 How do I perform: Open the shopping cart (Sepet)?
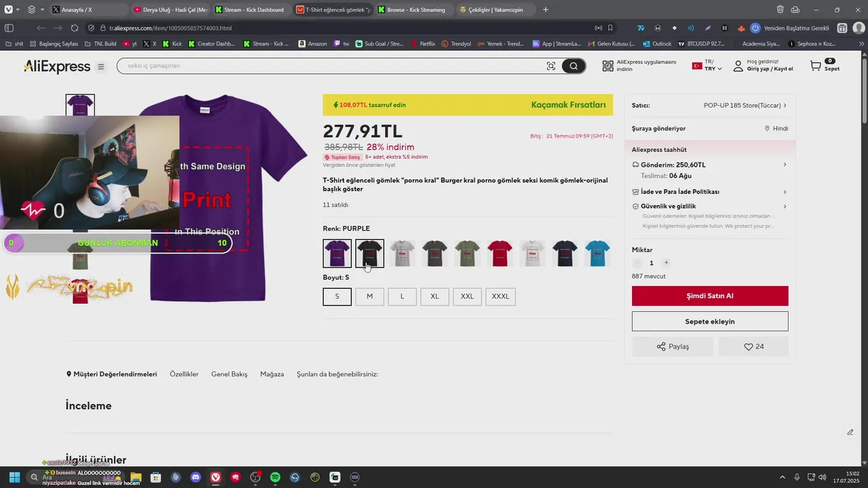tap(825, 66)
